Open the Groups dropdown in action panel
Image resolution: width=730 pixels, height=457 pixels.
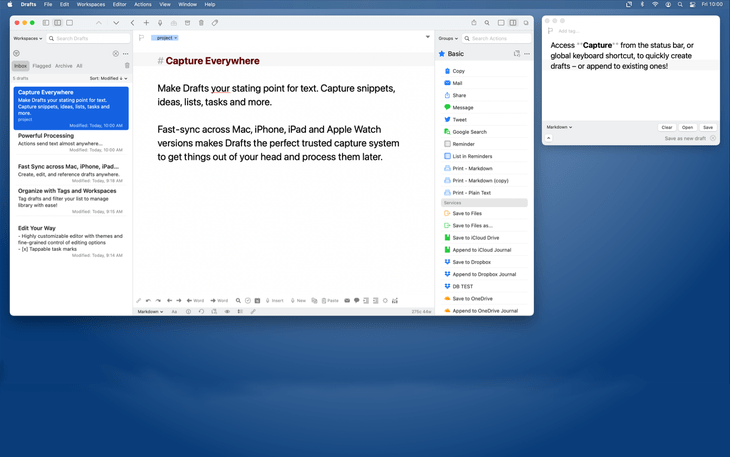448,39
